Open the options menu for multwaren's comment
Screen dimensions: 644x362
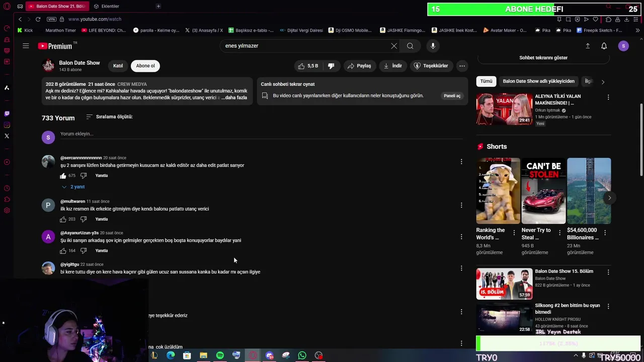(461, 205)
